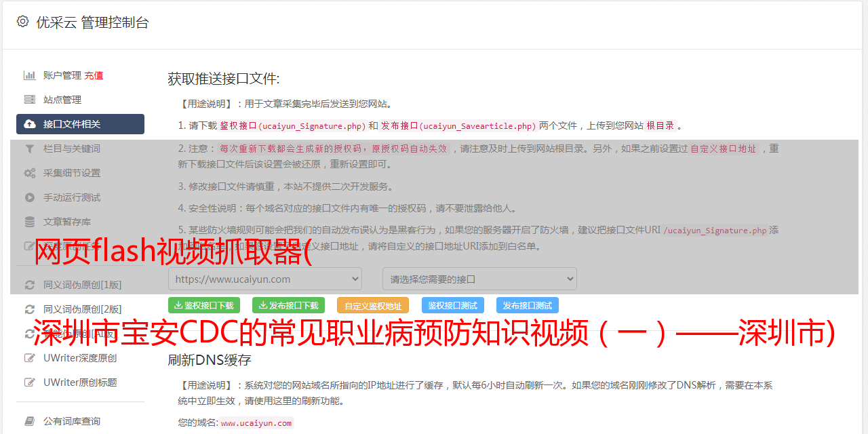Click the 刷新DNS缓存 heading
The height and width of the screenshot is (434, 868).
click(210, 359)
